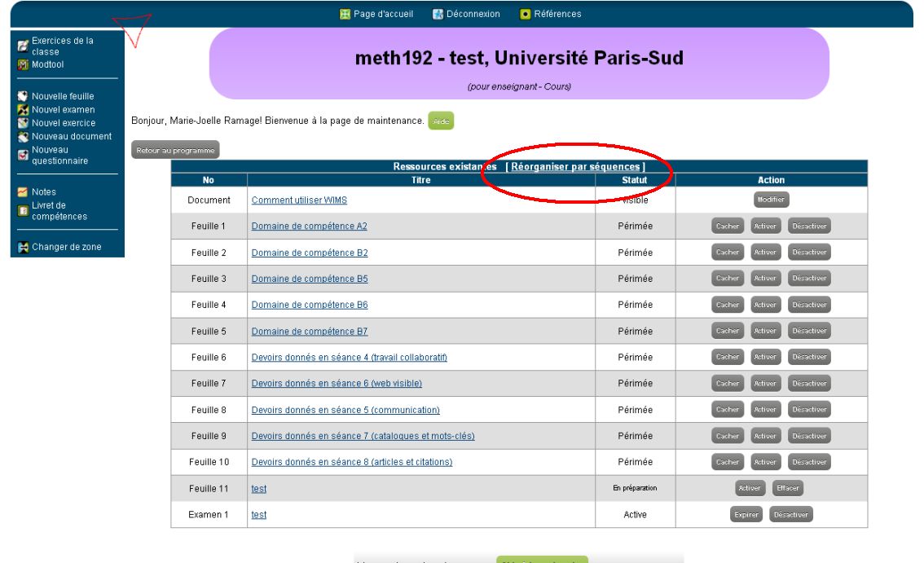Open Devoirs séance 7 catalogues et mots-clés link

[363, 436]
